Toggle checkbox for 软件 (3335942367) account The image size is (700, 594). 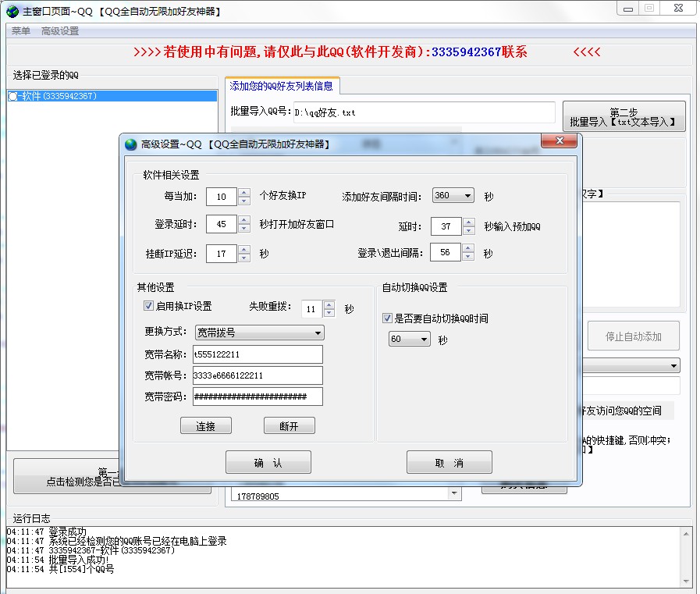[x=13, y=96]
